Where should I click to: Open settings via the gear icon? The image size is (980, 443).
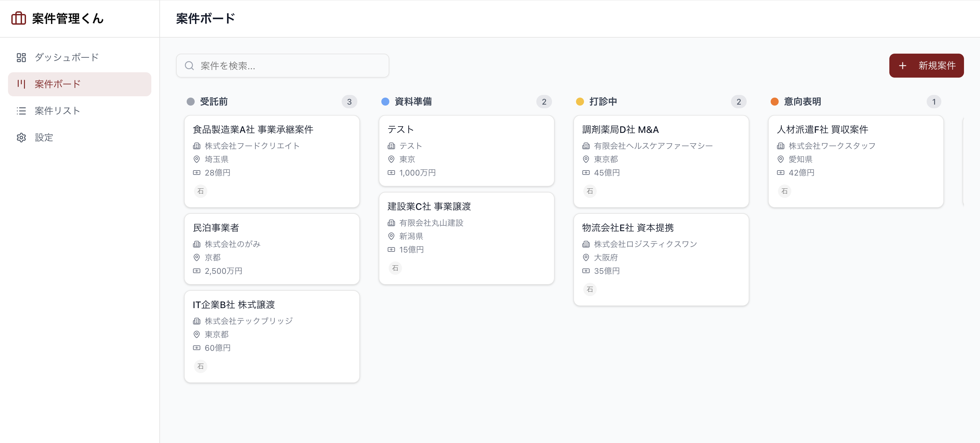tap(21, 138)
